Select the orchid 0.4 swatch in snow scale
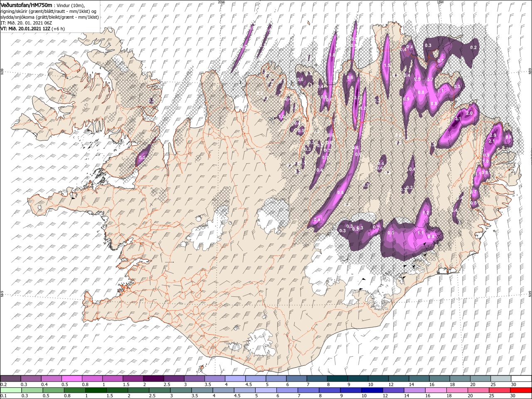Screen dimensions: 532x399 (x=51, y=378)
